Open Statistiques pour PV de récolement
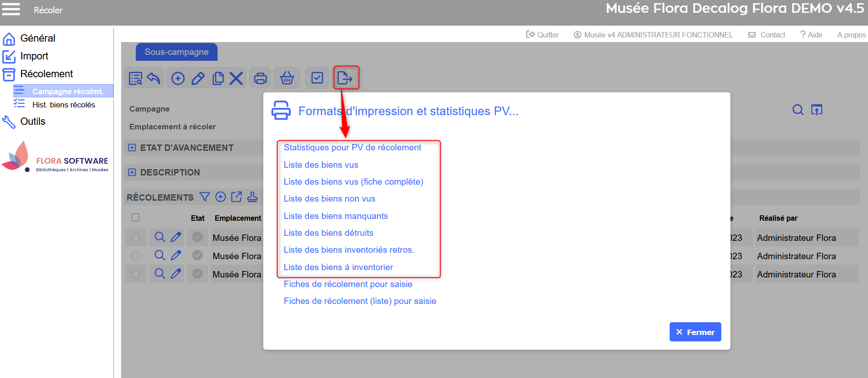Screen dimensions: 868x378 tap(352, 148)
